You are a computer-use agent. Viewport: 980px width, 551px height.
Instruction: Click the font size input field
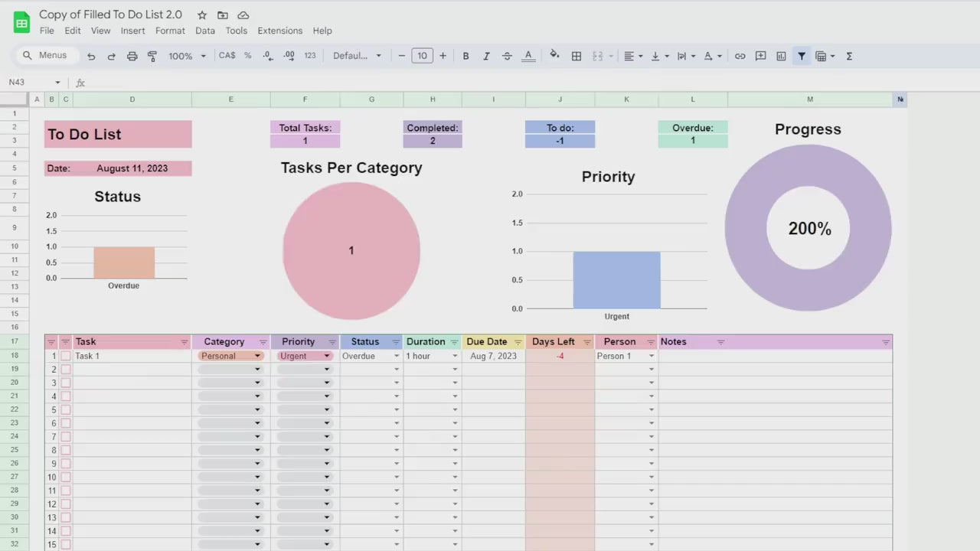point(422,56)
